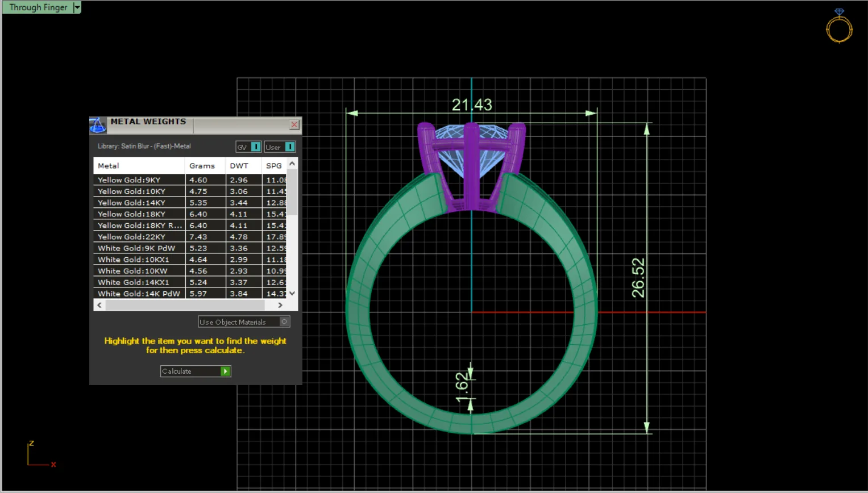Select the Yellow Gold:18KY R... row

coord(190,225)
